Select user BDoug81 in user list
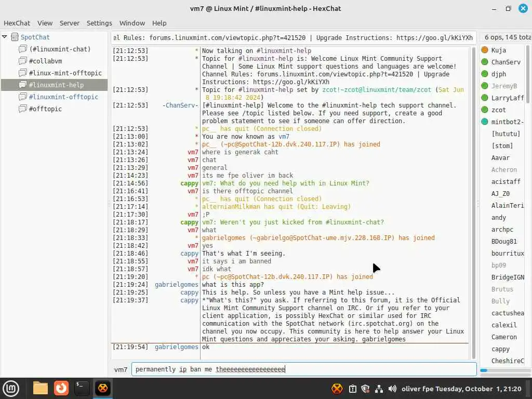 click(x=504, y=241)
